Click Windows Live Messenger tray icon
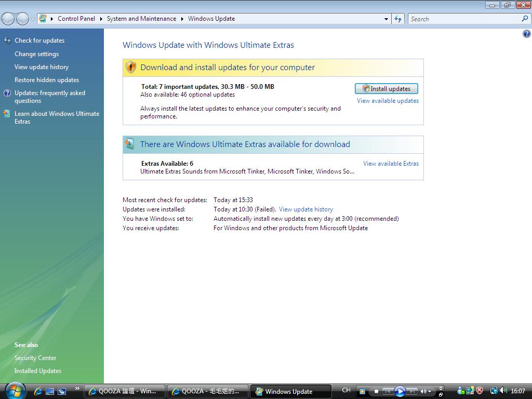Screen dimensions: 532x399 461,391
